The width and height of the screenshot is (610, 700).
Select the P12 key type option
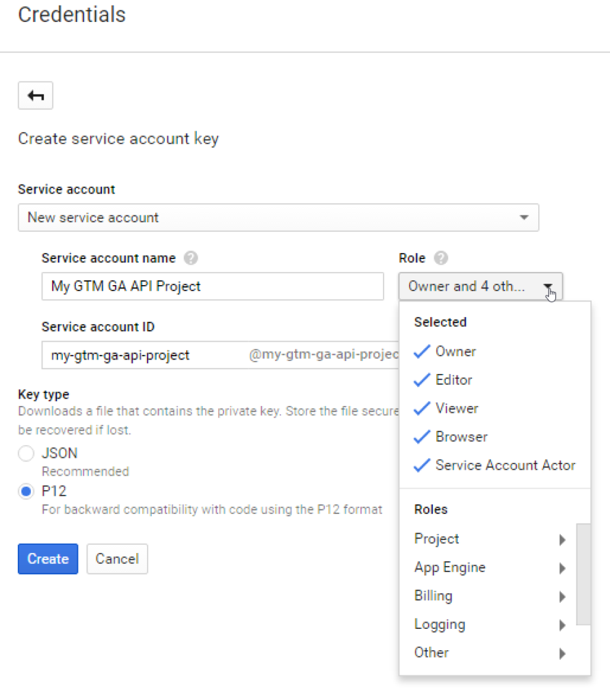(27, 492)
